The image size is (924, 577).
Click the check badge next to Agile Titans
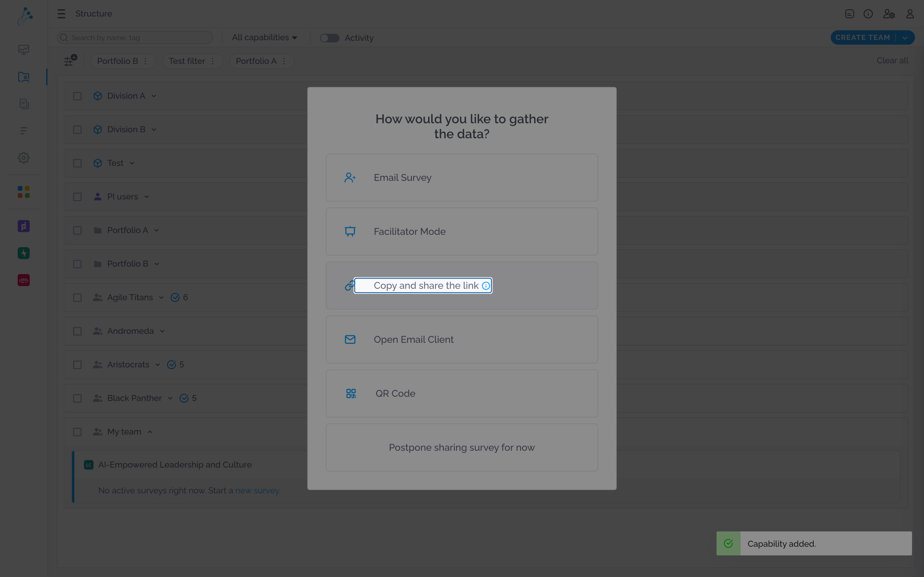coord(175,297)
